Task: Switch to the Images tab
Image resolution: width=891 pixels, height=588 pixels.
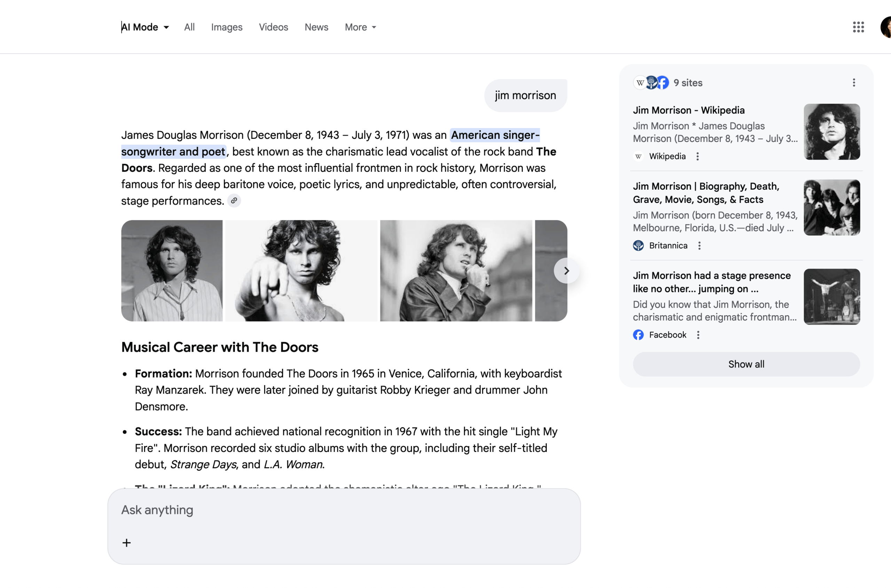Action: tap(227, 27)
